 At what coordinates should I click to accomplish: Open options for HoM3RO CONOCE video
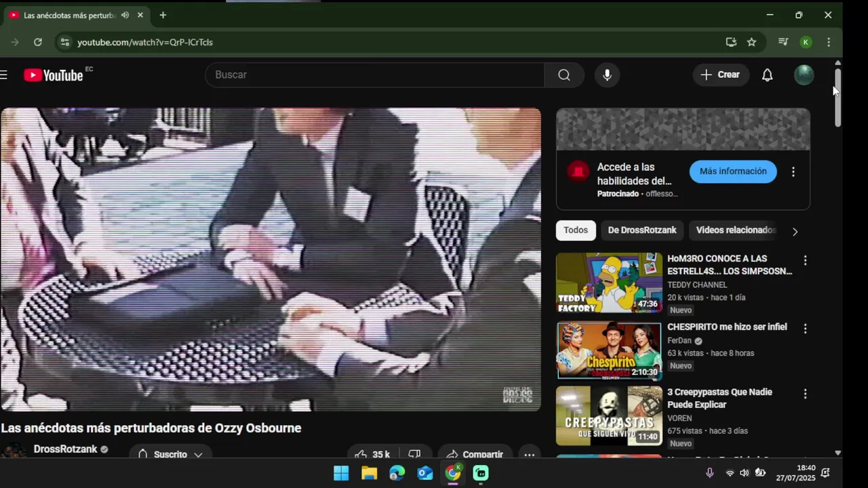(x=805, y=260)
